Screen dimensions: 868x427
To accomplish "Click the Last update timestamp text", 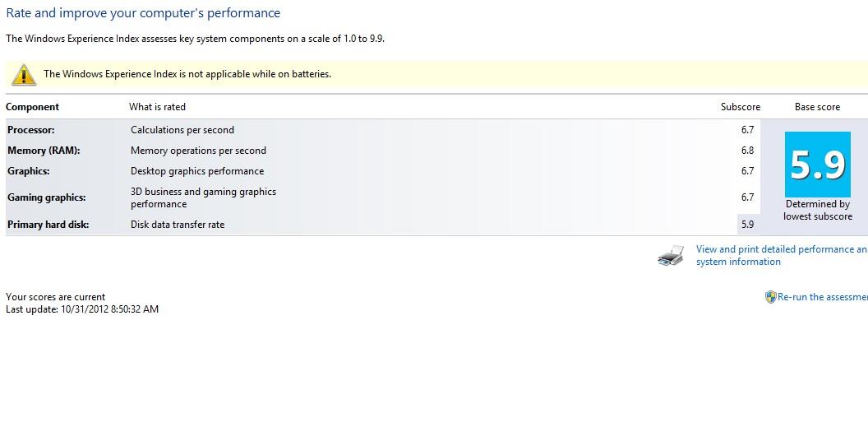I will point(82,309).
